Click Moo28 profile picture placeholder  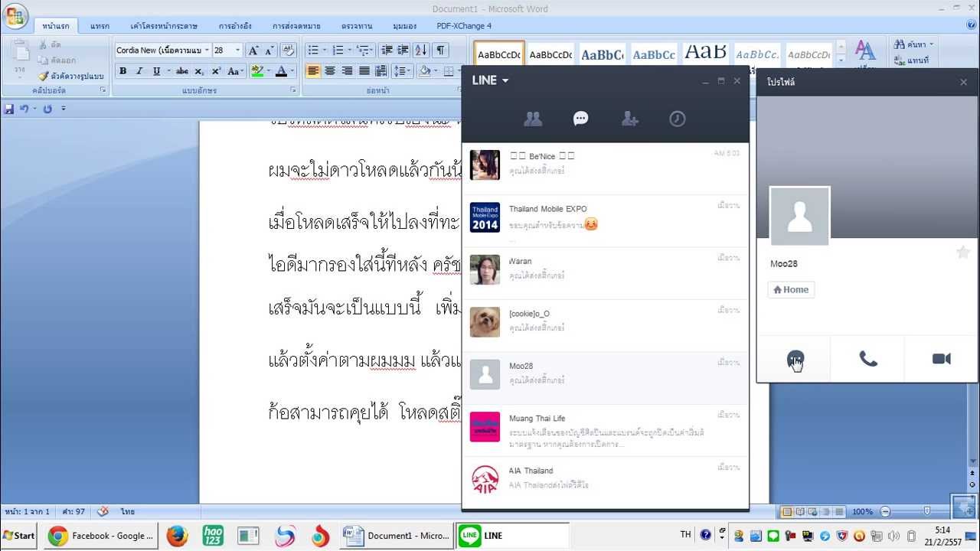click(x=800, y=217)
